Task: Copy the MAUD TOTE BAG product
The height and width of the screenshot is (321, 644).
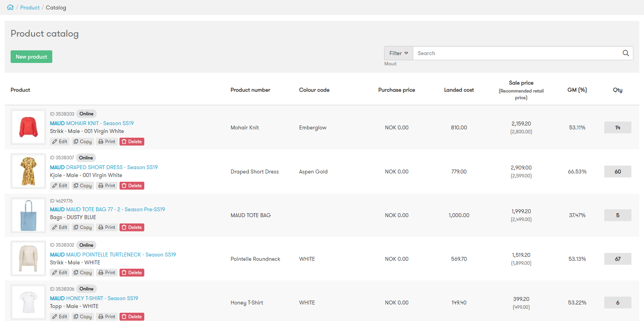Action: [83, 227]
